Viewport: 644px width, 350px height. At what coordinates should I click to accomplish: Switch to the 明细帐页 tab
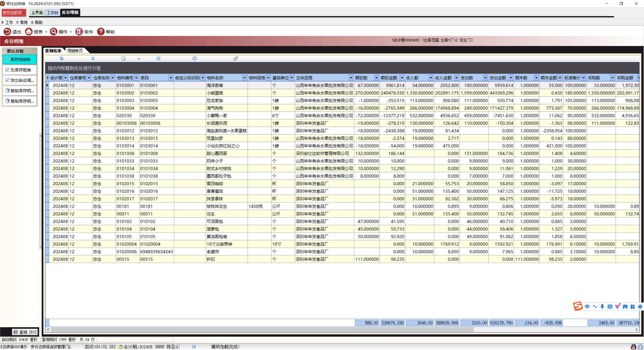[75, 51]
